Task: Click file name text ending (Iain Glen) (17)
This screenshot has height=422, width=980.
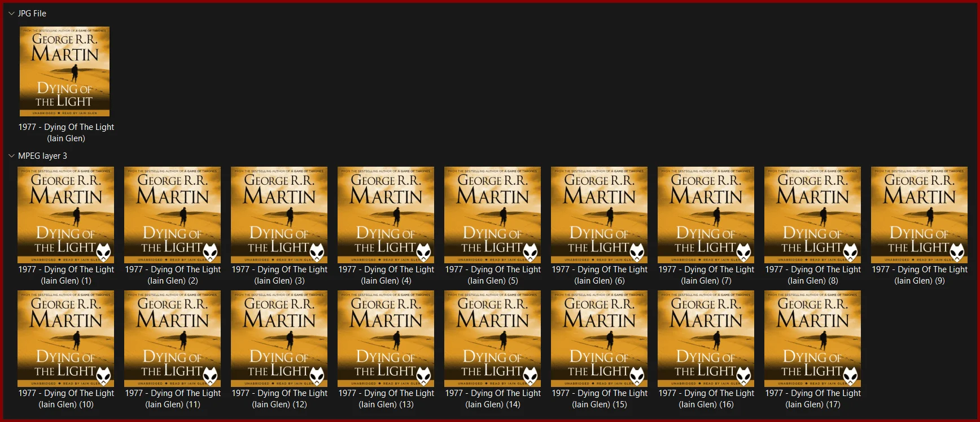Action: (x=813, y=399)
